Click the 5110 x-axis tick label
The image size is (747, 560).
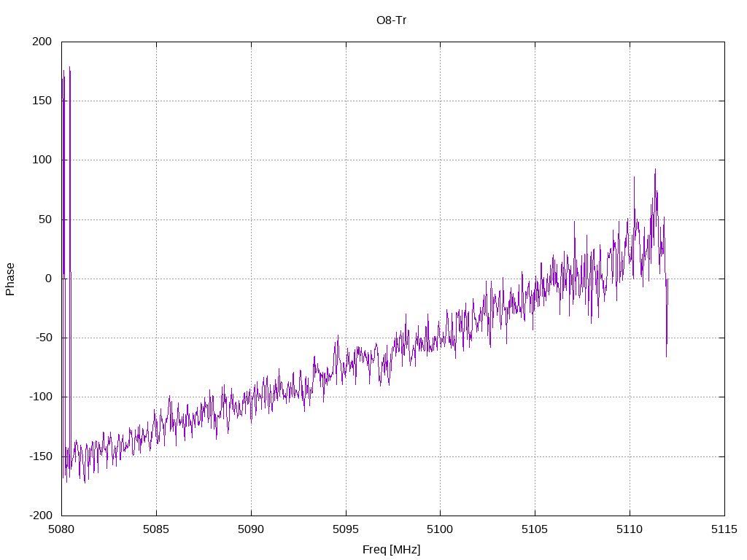click(630, 529)
